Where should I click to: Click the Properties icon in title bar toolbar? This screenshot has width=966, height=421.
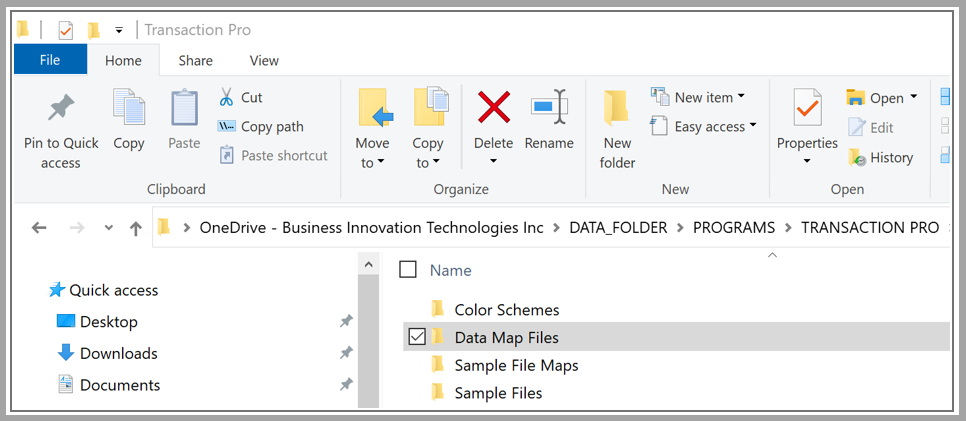click(x=65, y=30)
